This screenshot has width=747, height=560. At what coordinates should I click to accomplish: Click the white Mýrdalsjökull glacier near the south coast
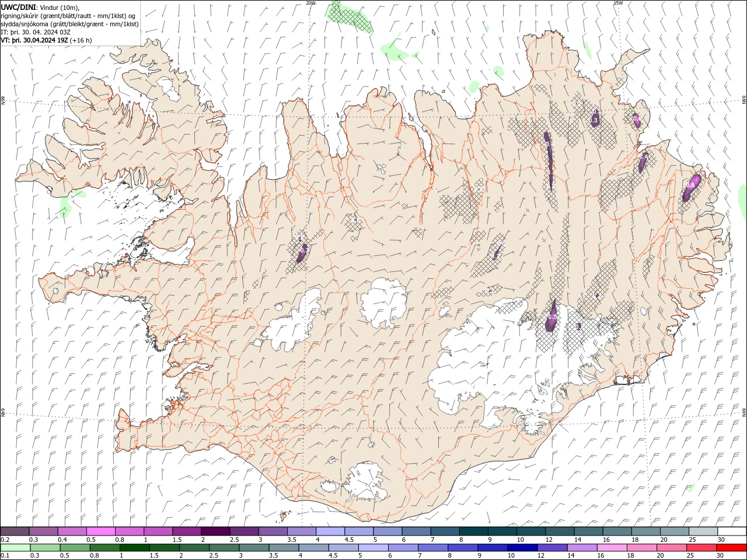[x=366, y=481]
